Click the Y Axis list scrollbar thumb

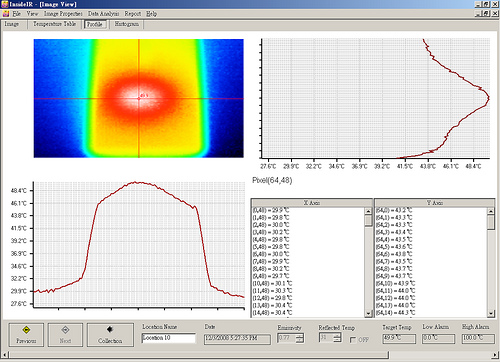[x=491, y=222]
